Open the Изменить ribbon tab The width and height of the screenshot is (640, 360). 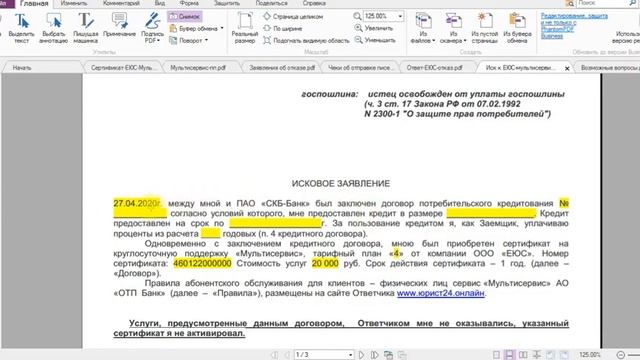tap(73, 3)
